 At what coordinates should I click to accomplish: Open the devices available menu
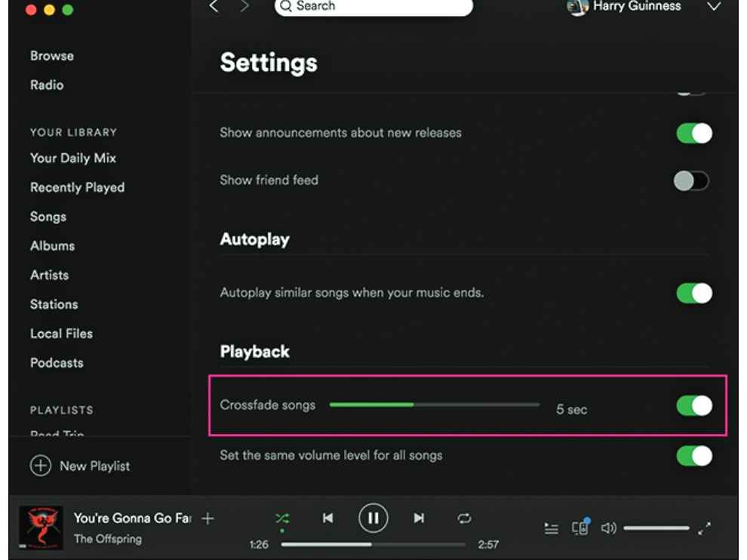point(580,527)
